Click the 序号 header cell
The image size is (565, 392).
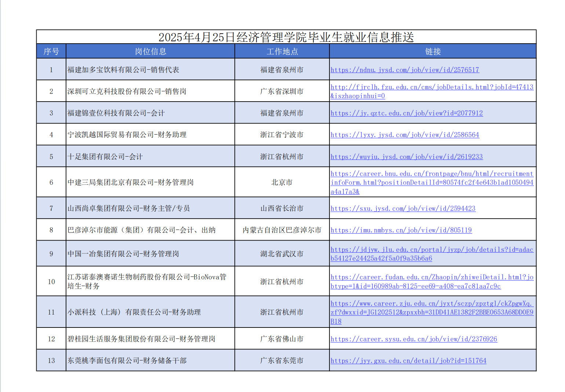coord(51,51)
